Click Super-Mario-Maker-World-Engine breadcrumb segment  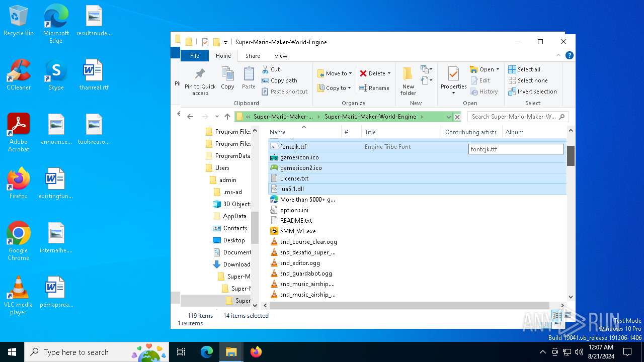[x=370, y=117]
